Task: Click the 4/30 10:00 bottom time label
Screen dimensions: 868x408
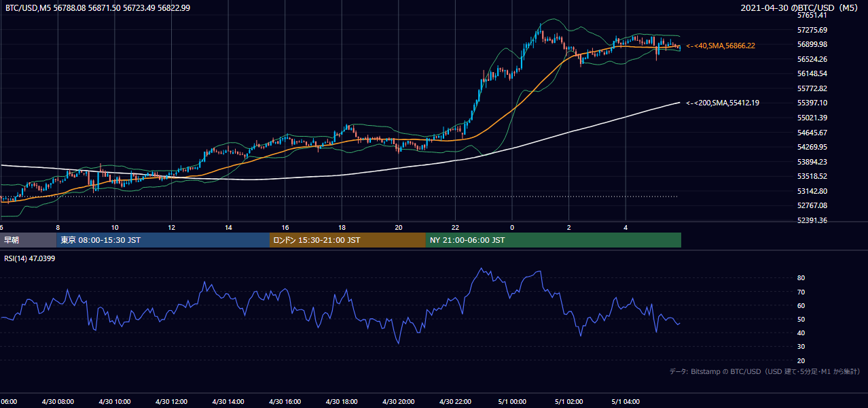Action: (115, 401)
